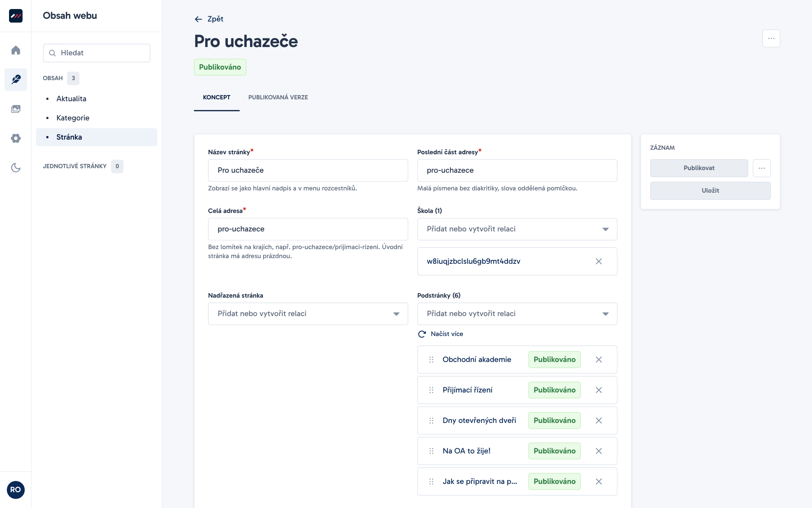Click the Jednotlivé stránky section header
812x508 pixels.
tap(75, 166)
